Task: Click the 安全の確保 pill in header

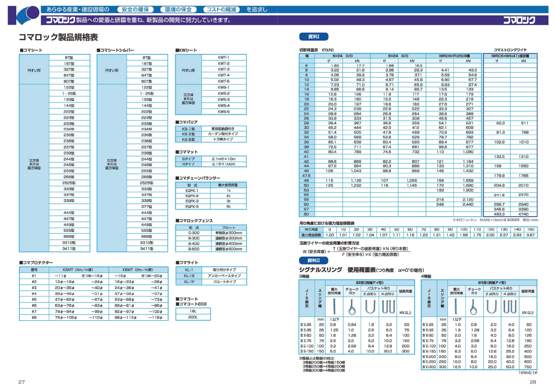Action: click(x=135, y=9)
